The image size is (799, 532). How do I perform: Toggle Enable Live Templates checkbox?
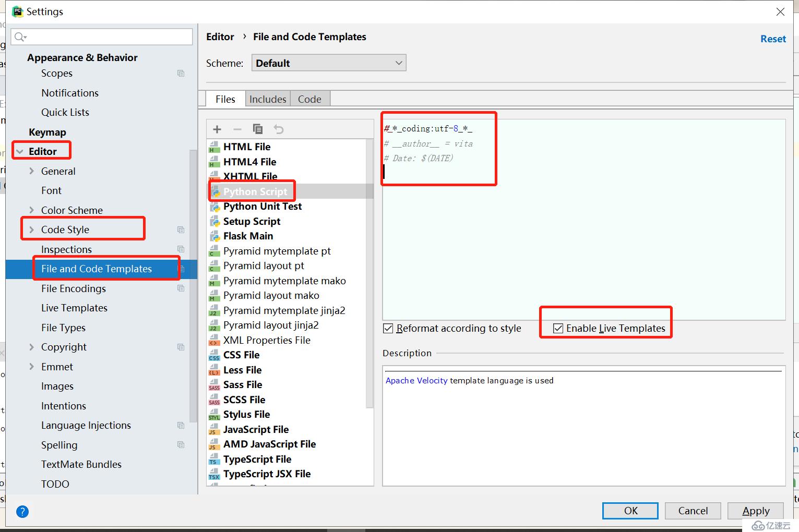point(558,328)
